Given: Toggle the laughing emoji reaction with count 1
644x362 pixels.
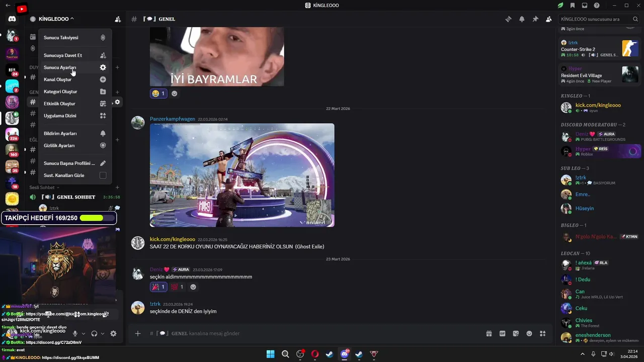Looking at the screenshot, I should 158,94.
